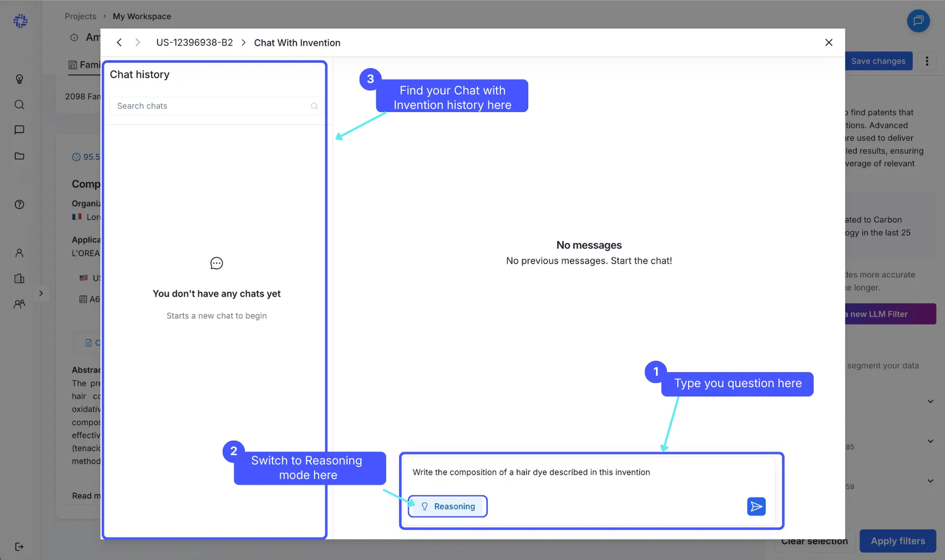945x560 pixels.
Task: Toggle the Reasoning mode button
Action: point(448,506)
